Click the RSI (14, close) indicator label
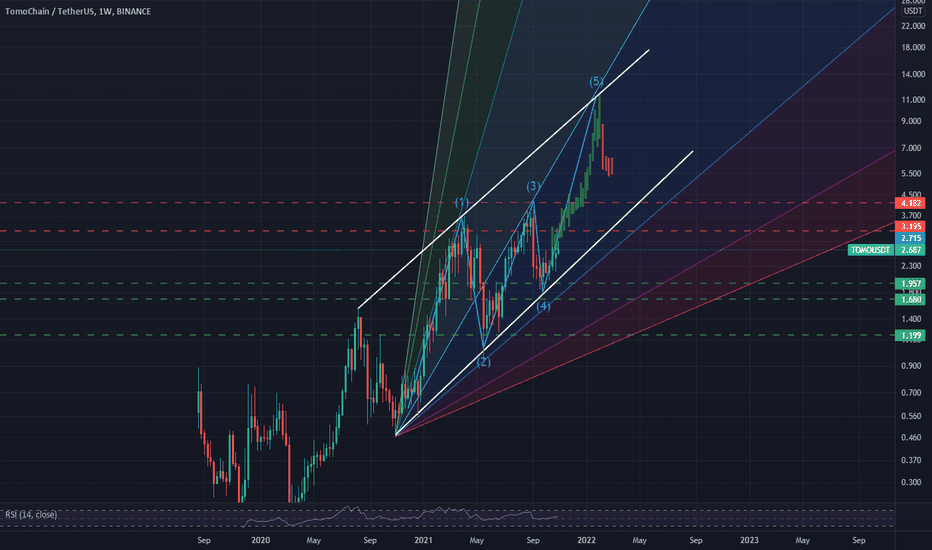Viewport: 932px width, 550px height. tap(31, 514)
